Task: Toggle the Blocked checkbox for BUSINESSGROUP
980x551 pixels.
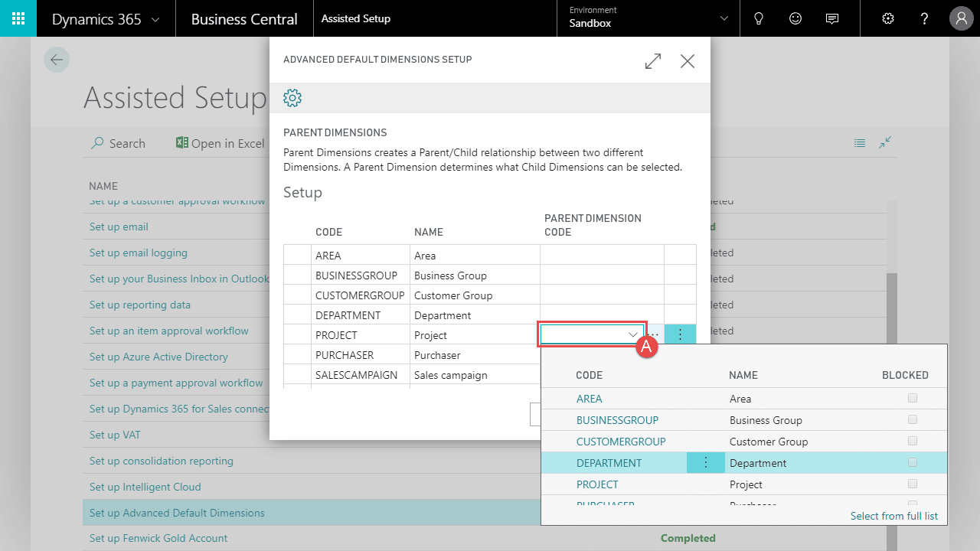Action: click(912, 419)
